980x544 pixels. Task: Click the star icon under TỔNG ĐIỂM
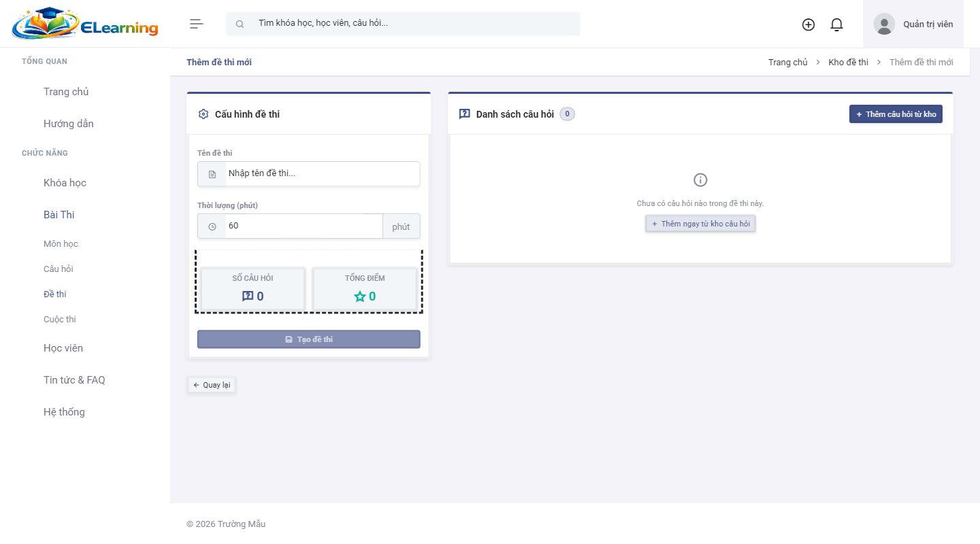point(360,296)
